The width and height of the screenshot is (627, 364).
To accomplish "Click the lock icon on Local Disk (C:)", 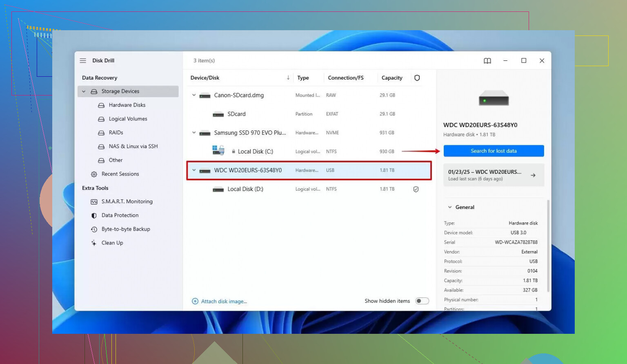I will coord(233,151).
